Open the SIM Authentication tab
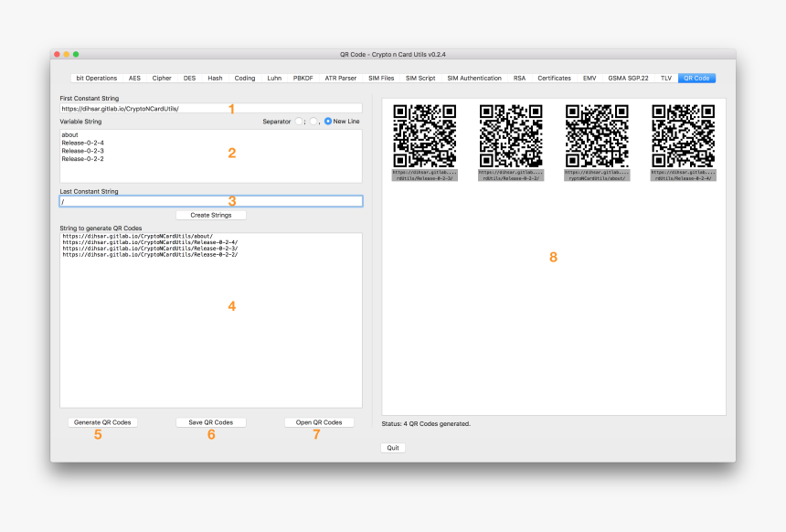This screenshot has width=786, height=532. 474,79
